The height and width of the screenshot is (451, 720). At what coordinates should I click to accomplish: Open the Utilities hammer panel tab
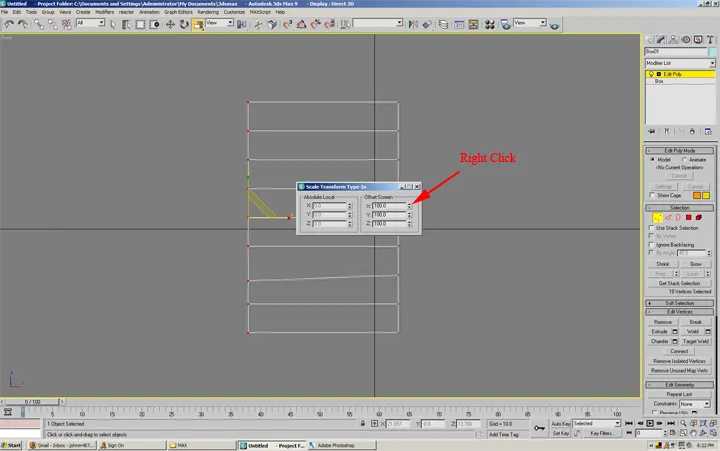(710, 40)
